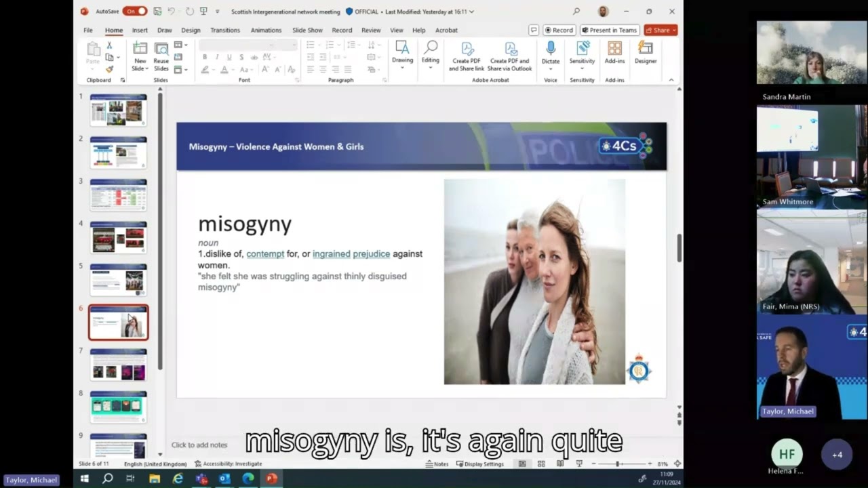The height and width of the screenshot is (488, 868).
Task: Open the File menu
Action: [x=88, y=30]
